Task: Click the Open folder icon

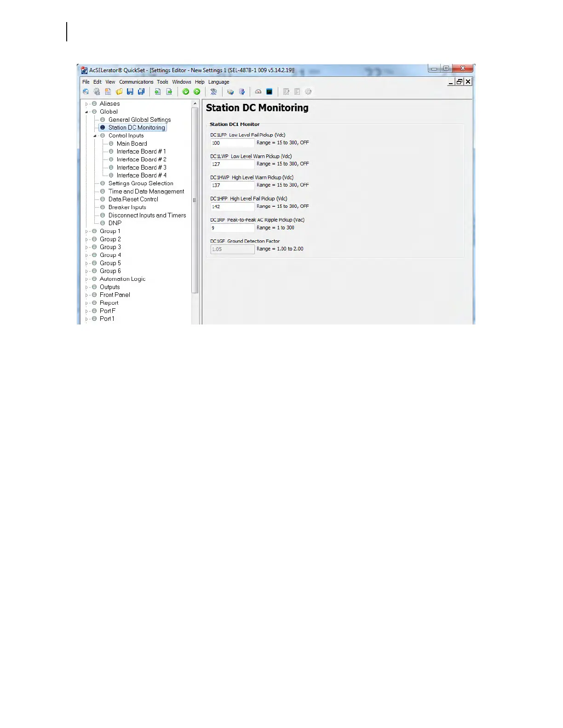Action: tap(119, 92)
